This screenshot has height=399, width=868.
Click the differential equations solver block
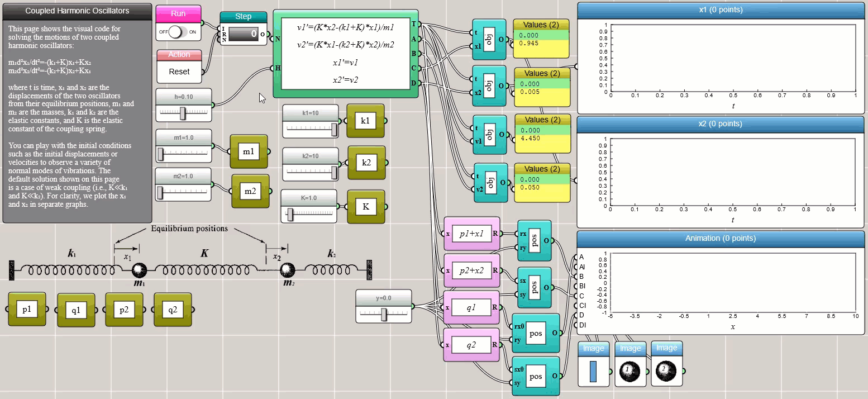345,54
